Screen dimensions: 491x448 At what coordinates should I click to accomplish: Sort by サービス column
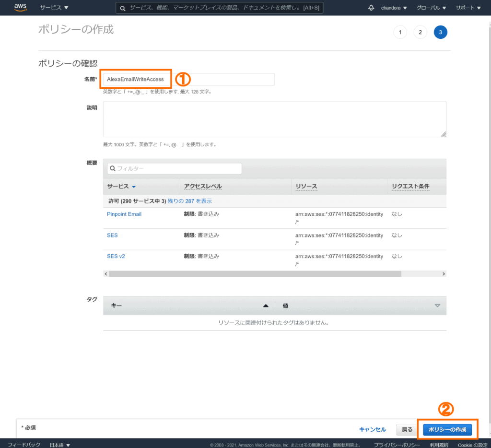[x=121, y=187]
